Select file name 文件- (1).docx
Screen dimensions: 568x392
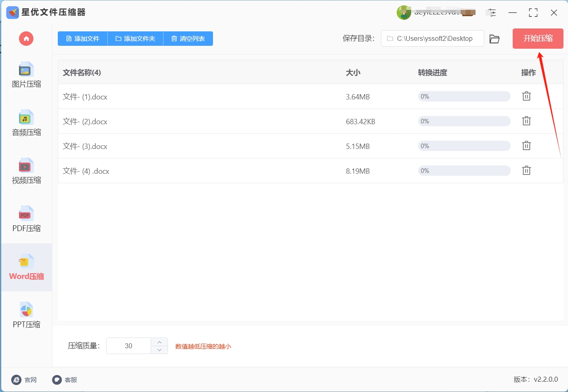tap(85, 97)
